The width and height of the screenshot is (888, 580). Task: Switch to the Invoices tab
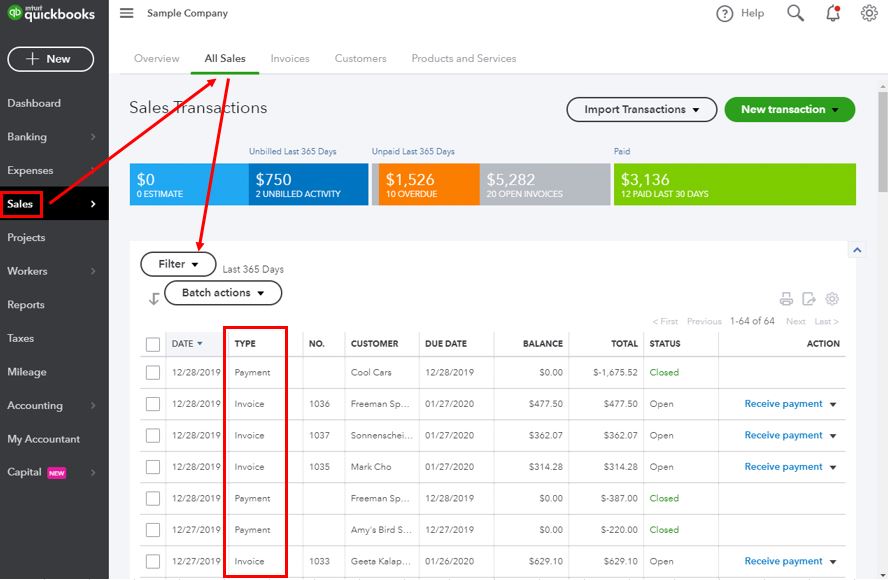290,58
